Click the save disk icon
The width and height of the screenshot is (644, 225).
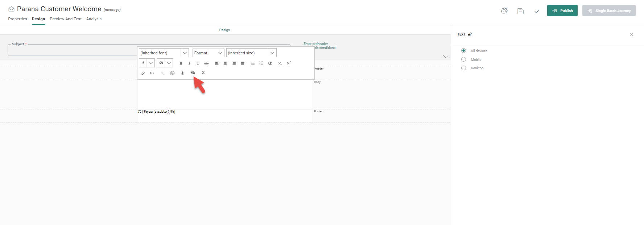click(520, 11)
